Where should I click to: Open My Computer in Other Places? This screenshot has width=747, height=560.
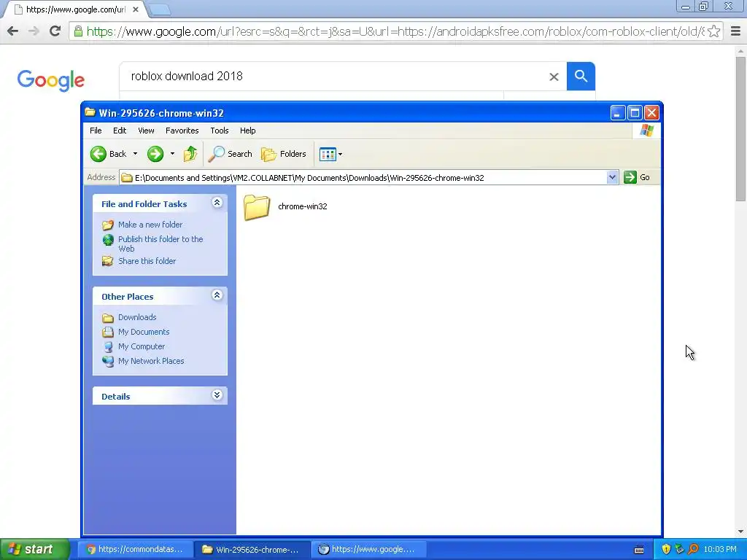tap(142, 346)
